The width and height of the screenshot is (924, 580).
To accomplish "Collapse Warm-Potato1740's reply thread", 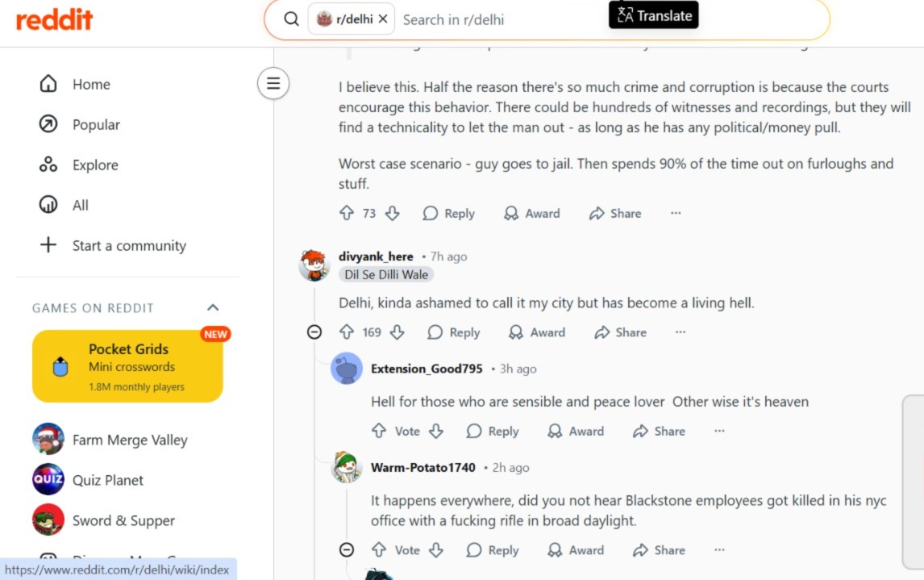I will pos(347,550).
